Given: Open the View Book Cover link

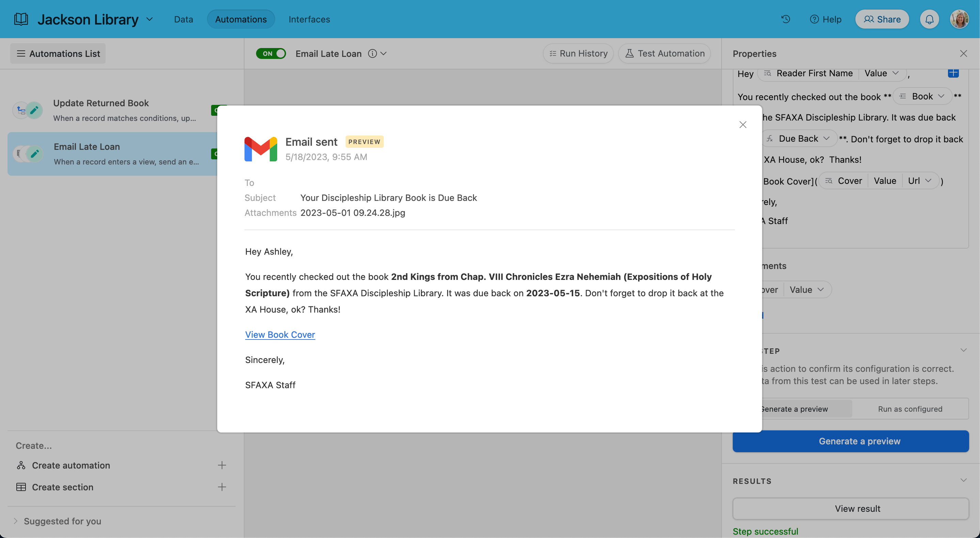Looking at the screenshot, I should [280, 334].
